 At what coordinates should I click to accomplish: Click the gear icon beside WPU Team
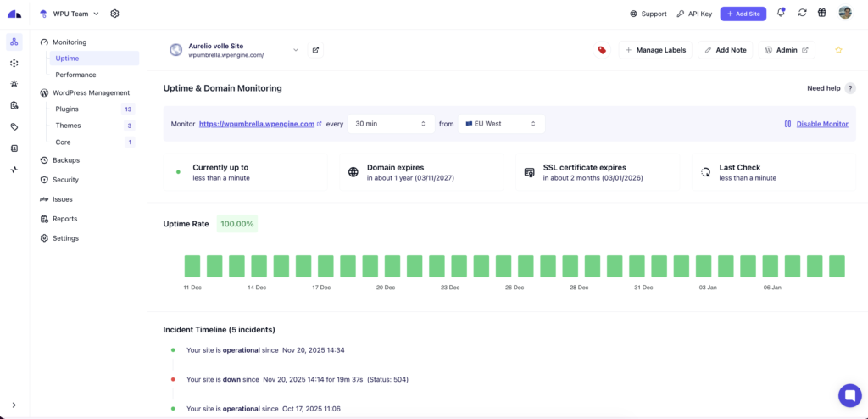pos(114,14)
